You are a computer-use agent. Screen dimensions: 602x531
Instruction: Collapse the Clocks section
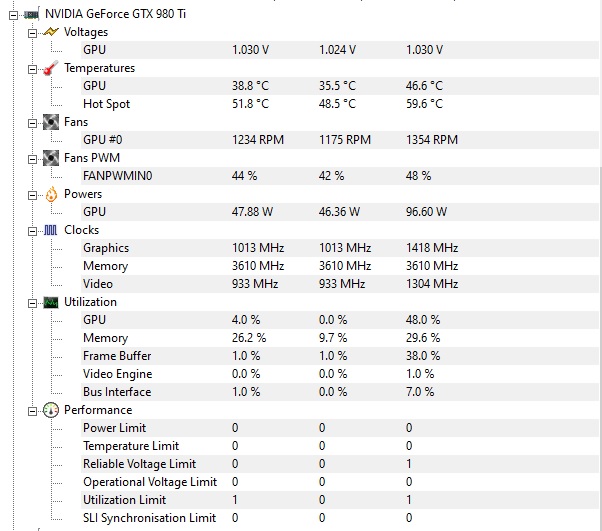pos(33,231)
